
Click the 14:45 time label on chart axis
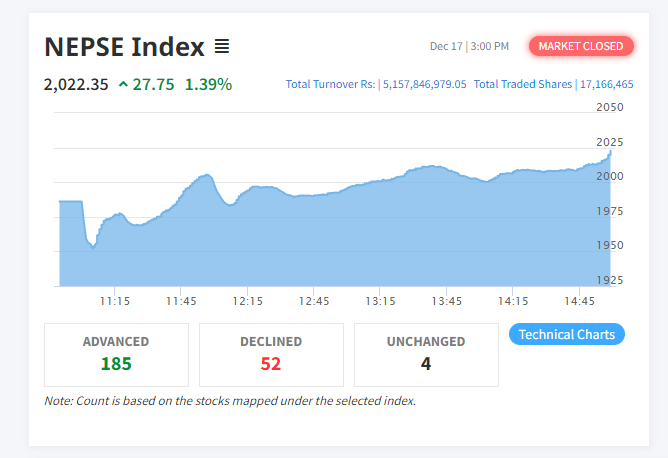[x=580, y=301]
